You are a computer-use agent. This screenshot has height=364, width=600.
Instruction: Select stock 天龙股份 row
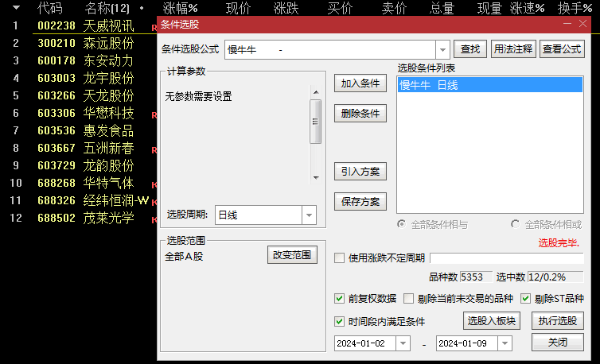109,95
